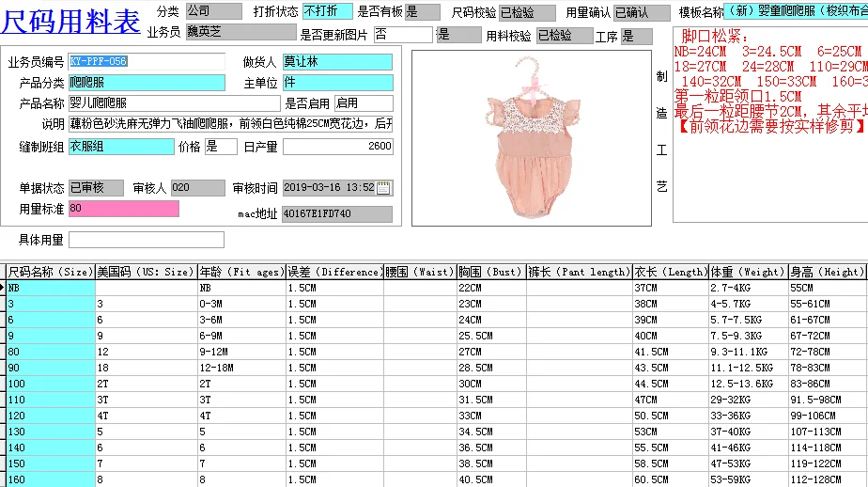
Task: Select the NB size name cell
Action: click(51, 288)
